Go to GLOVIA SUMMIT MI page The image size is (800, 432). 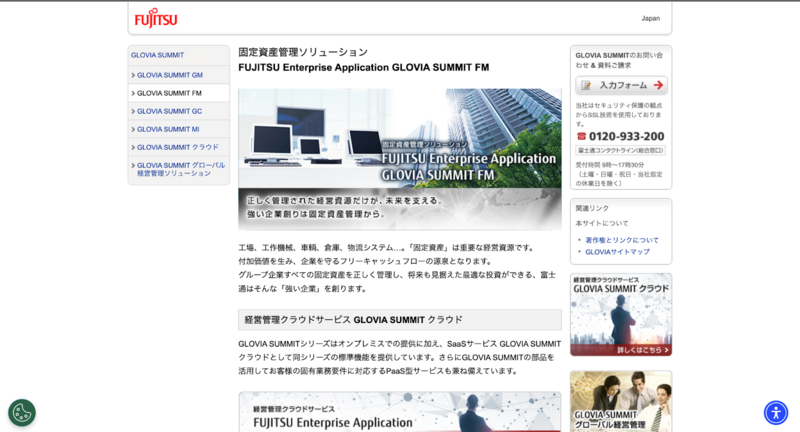pos(168,130)
